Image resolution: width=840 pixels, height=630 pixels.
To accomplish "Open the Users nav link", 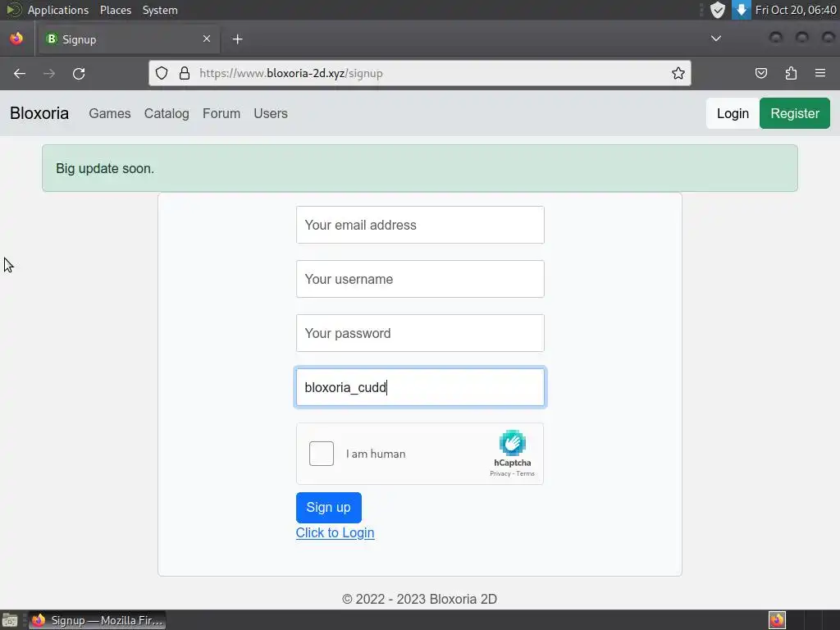I will tap(271, 113).
